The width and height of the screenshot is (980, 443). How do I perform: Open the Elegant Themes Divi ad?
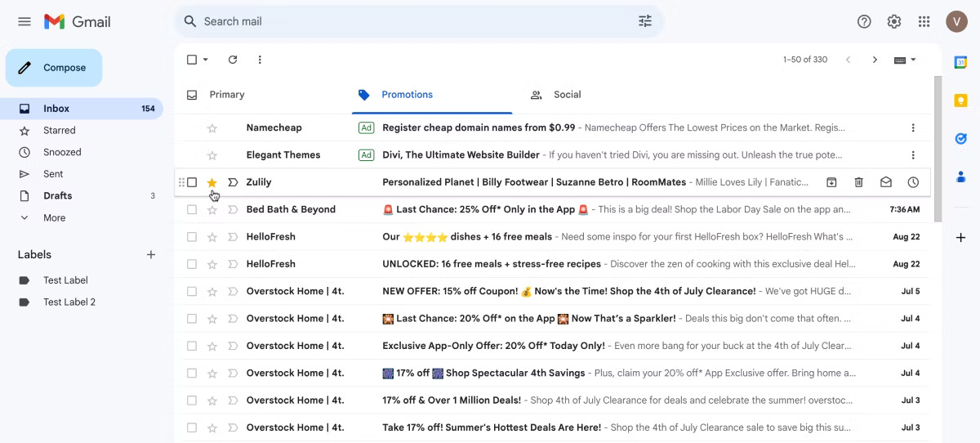[552, 155]
